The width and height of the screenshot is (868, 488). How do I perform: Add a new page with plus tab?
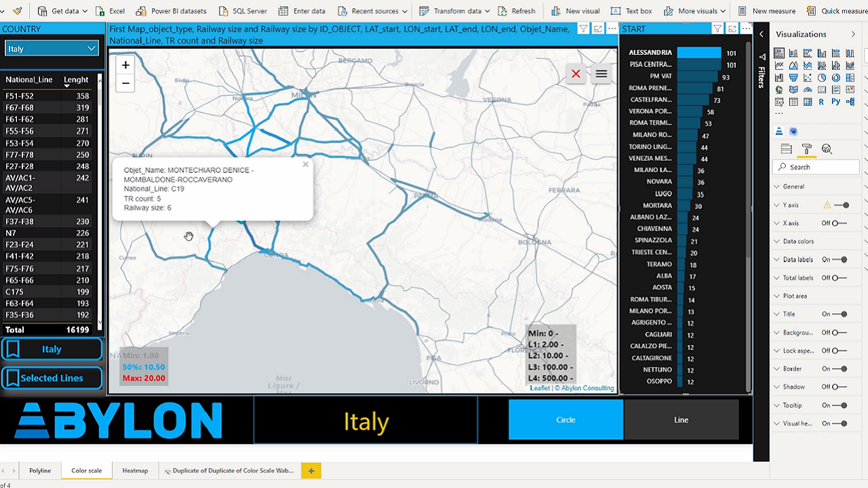[311, 470]
